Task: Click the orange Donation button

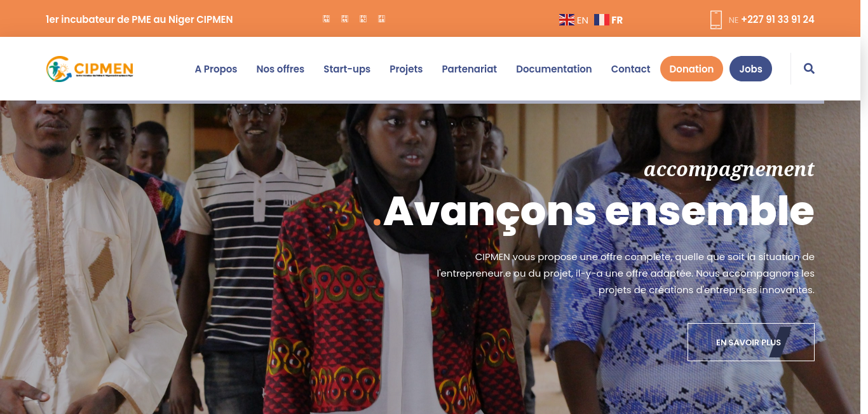Action: [x=691, y=69]
